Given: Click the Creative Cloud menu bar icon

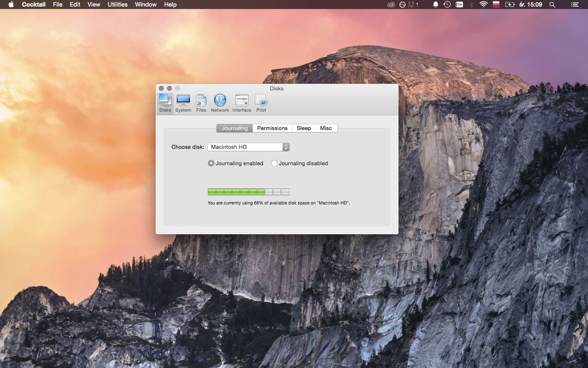Looking at the screenshot, I should [391, 4].
